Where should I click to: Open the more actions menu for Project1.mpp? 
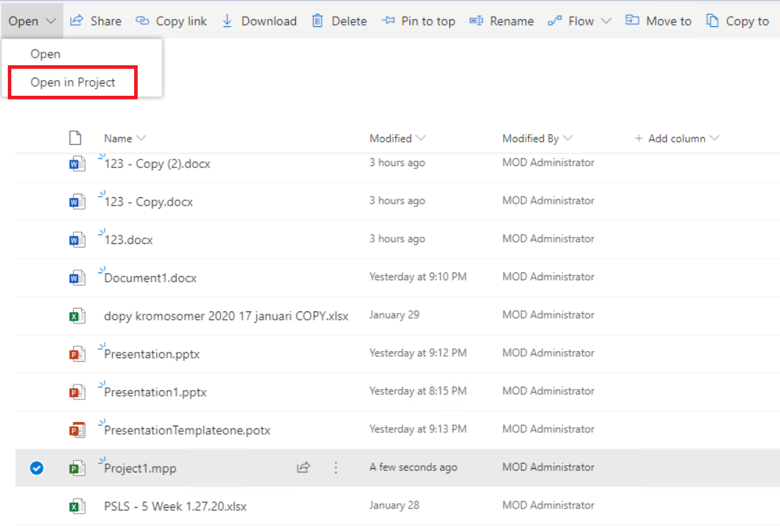[x=336, y=467]
